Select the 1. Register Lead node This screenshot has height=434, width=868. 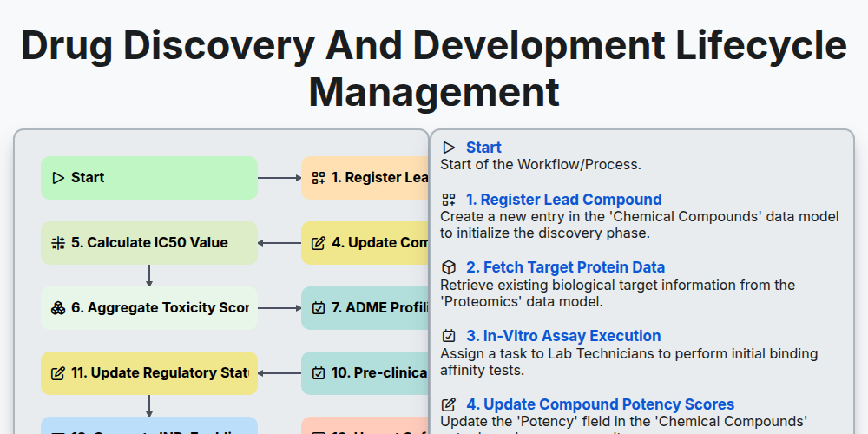coord(365,178)
